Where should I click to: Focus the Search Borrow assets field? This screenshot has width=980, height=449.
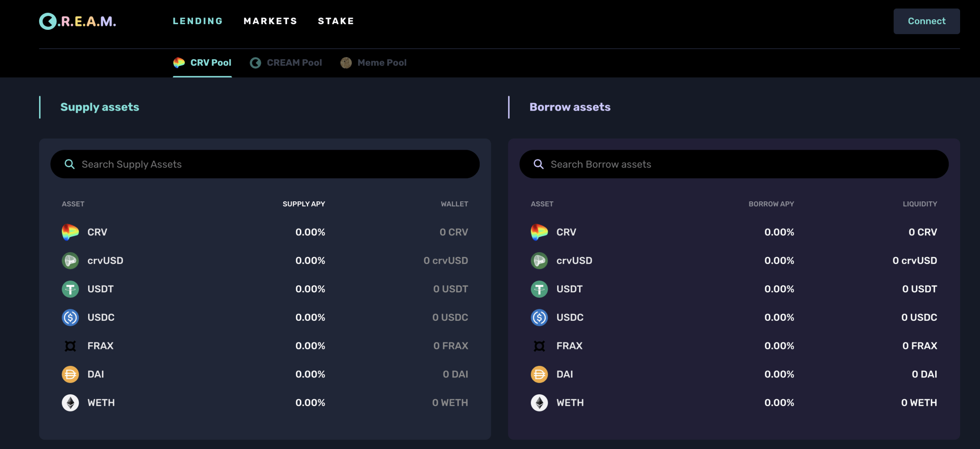click(x=739, y=164)
